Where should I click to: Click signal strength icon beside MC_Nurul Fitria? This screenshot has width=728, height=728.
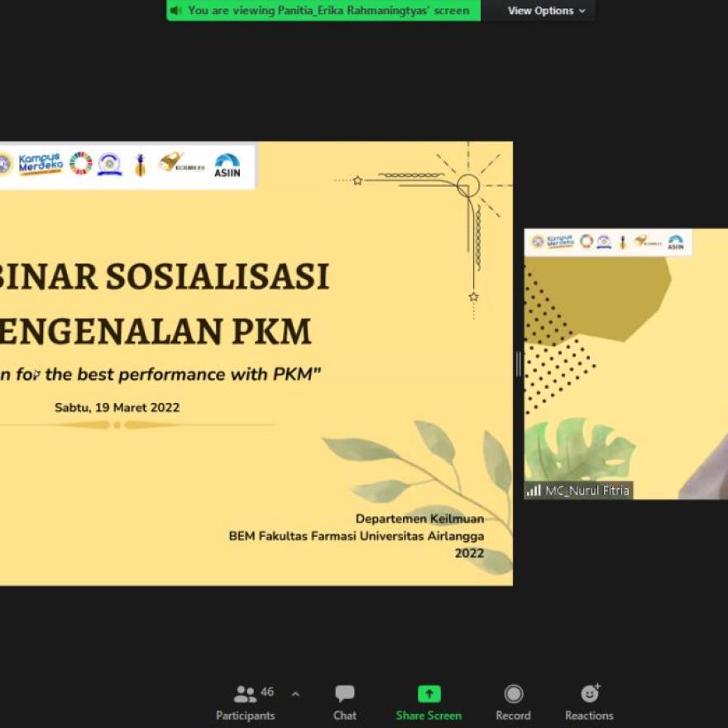pyautogui.click(x=534, y=491)
